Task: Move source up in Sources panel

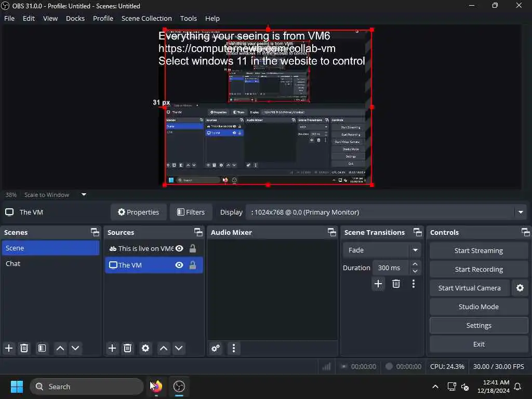Action: coord(164,348)
